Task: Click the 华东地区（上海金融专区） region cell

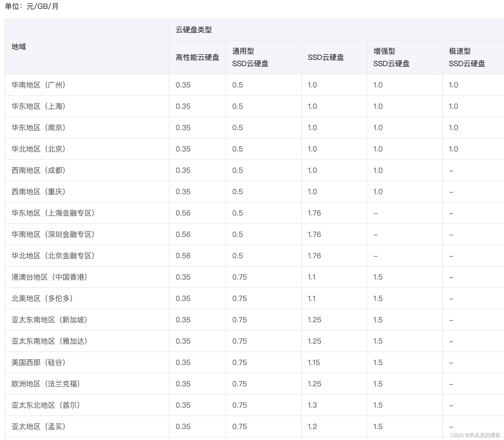Action: point(53,213)
